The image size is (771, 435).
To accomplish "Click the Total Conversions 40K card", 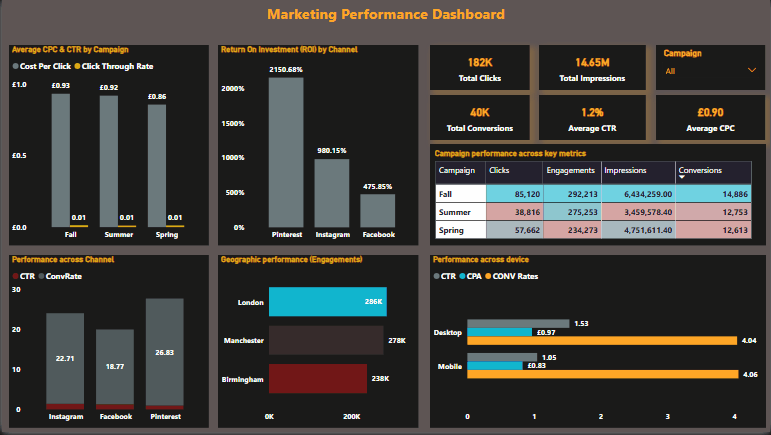I will [x=479, y=118].
